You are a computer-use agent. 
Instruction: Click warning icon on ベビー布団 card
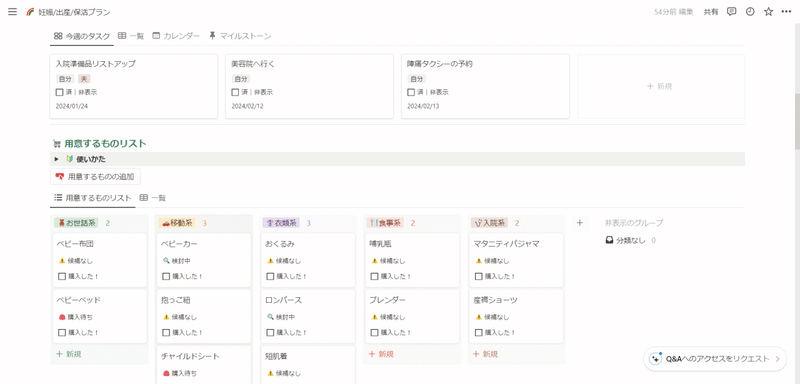pyautogui.click(x=62, y=261)
